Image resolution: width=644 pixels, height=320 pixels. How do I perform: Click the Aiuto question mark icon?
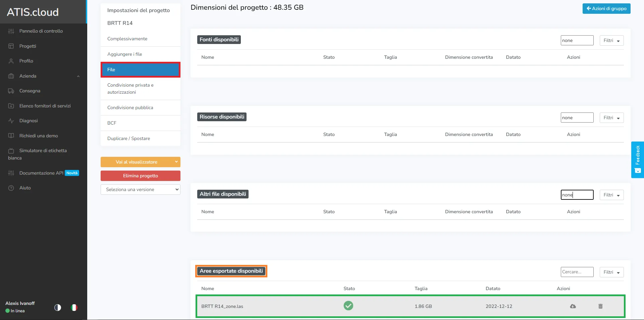tap(11, 188)
